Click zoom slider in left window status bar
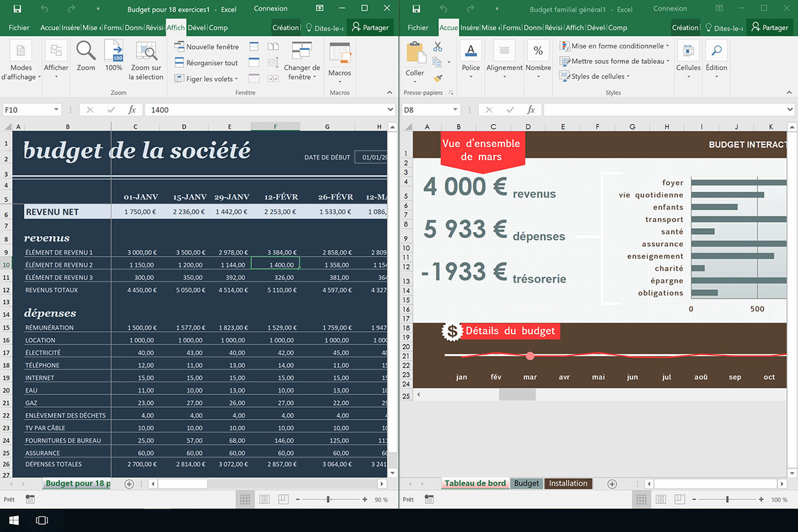The height and width of the screenshot is (532, 798). 329,499
